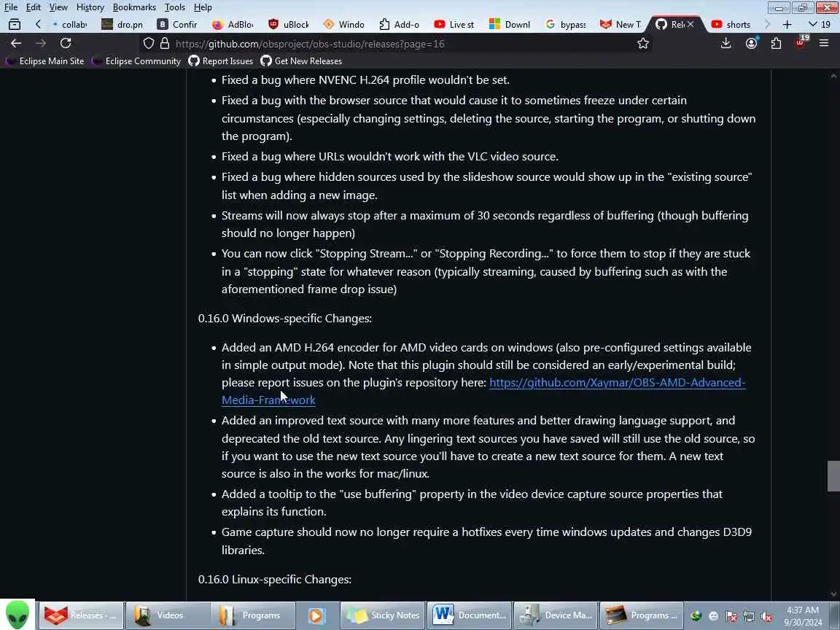
Task: Open the Report Issues bookmark
Action: [221, 61]
